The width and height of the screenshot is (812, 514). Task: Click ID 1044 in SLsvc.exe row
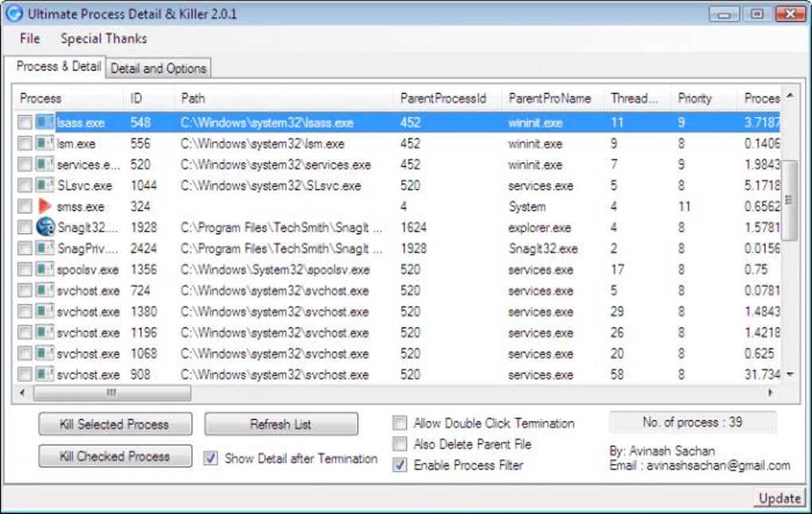click(x=143, y=185)
